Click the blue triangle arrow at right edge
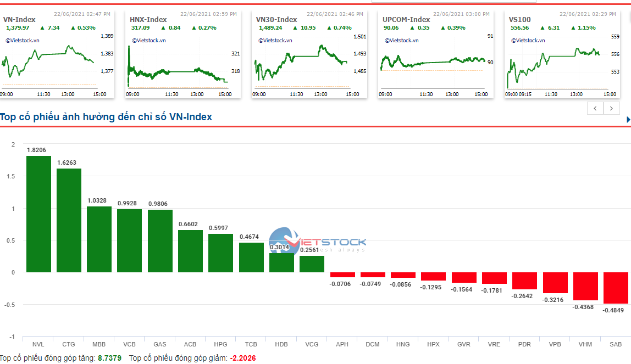The height and width of the screenshot is (364, 631). coord(628,119)
